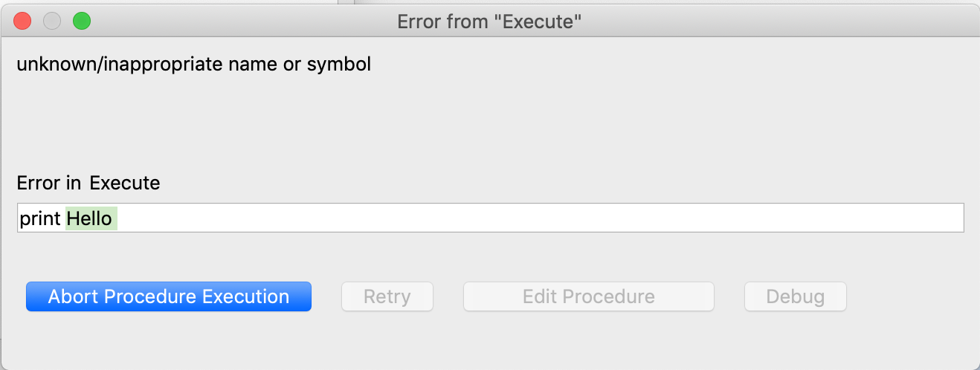
Task: Click the green zoom window button
Action: click(81, 22)
